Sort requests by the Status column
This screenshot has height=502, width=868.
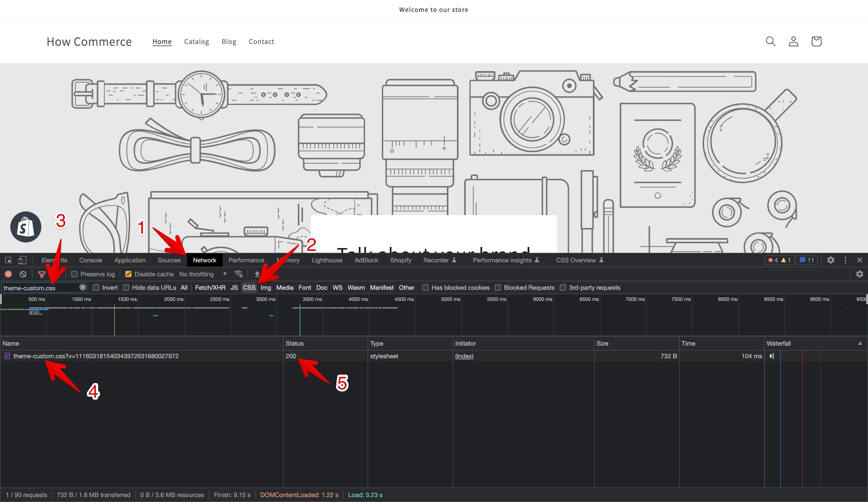click(x=325, y=343)
